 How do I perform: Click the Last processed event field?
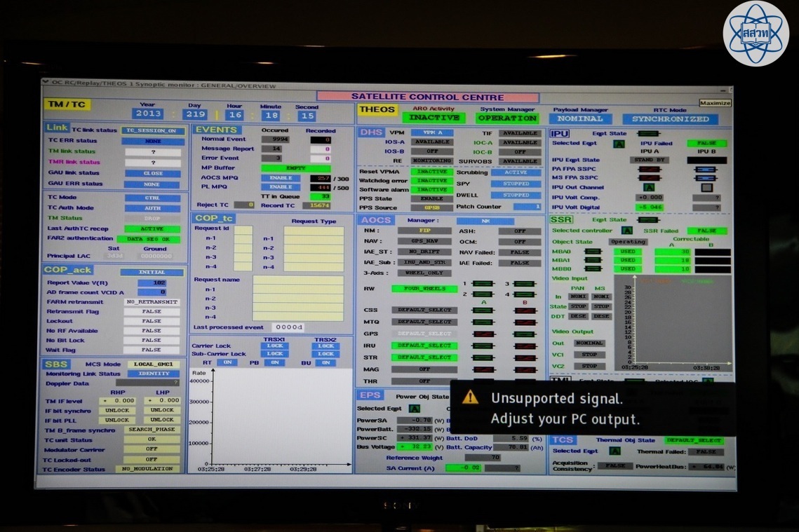[x=288, y=327]
